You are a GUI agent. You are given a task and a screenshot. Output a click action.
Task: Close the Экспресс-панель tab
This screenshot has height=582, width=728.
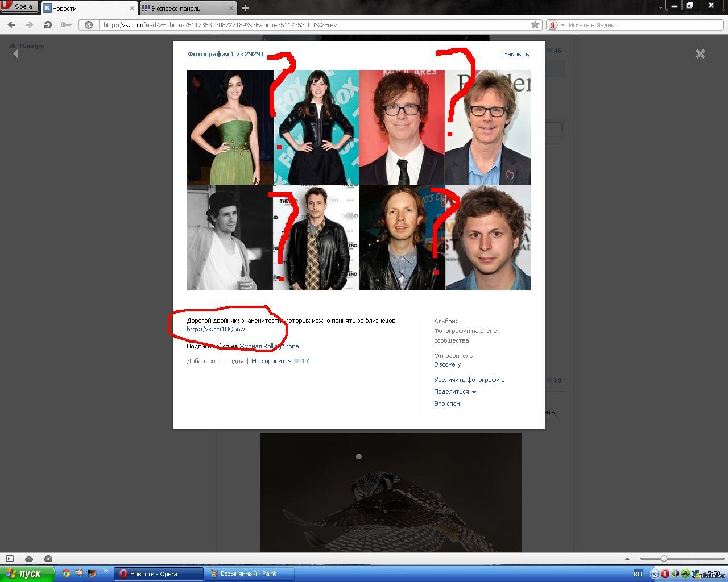231,9
